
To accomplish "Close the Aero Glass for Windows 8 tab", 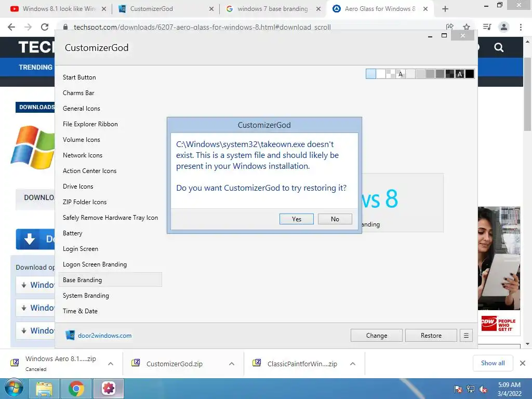I will click(x=425, y=9).
